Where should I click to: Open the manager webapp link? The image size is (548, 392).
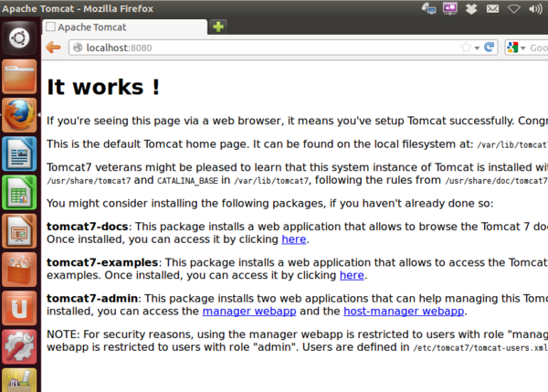[249, 312]
